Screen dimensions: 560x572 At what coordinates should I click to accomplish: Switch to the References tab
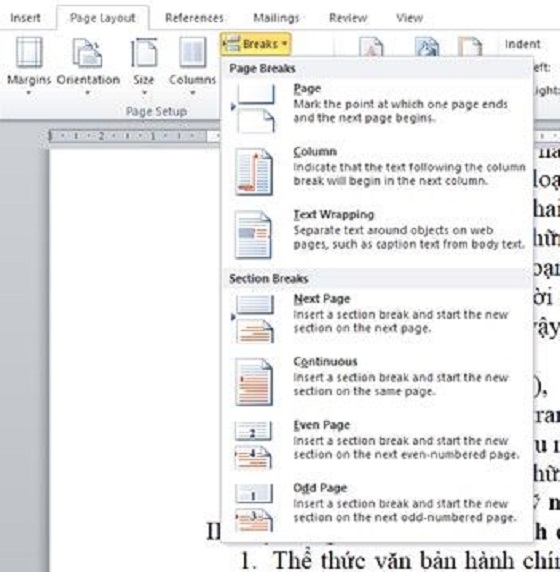tap(194, 18)
